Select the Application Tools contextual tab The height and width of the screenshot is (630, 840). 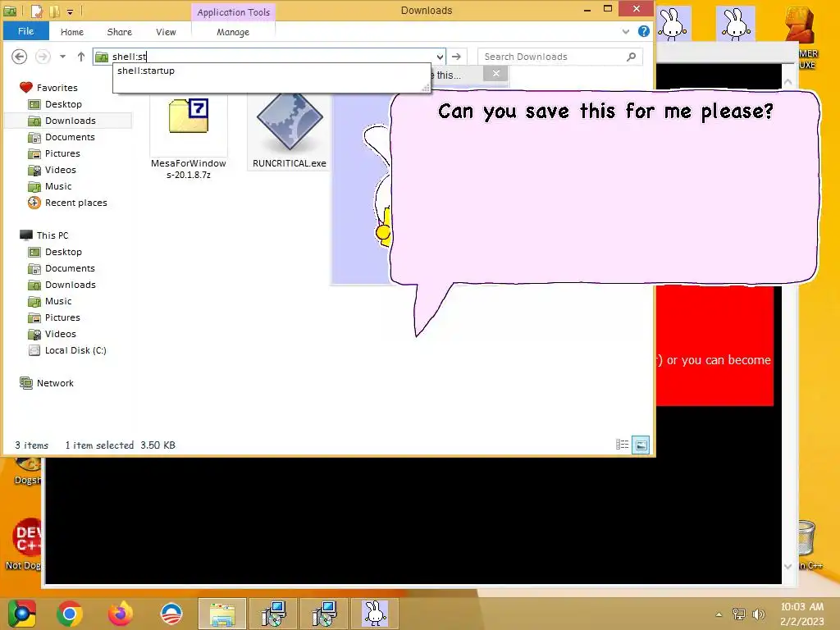pyautogui.click(x=233, y=11)
